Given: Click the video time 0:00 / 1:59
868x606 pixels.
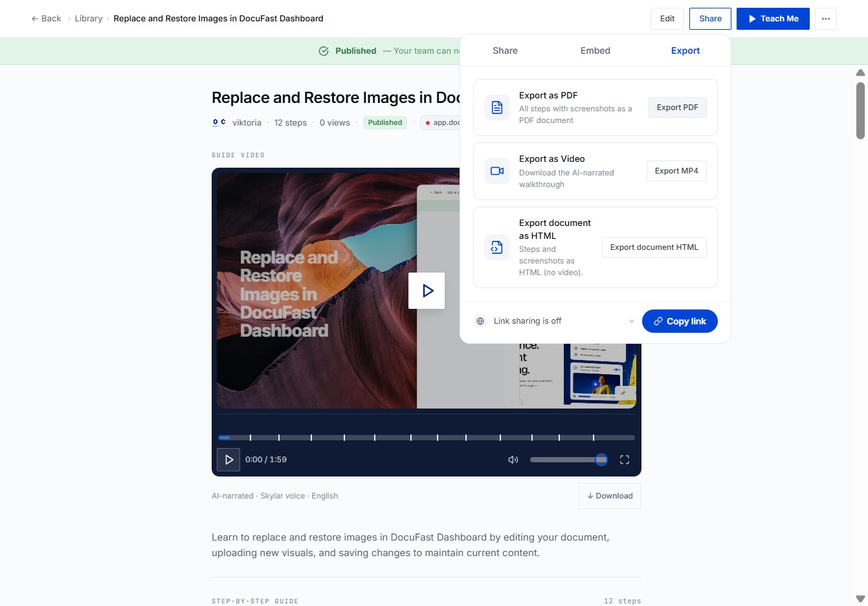Looking at the screenshot, I should click(x=266, y=460).
